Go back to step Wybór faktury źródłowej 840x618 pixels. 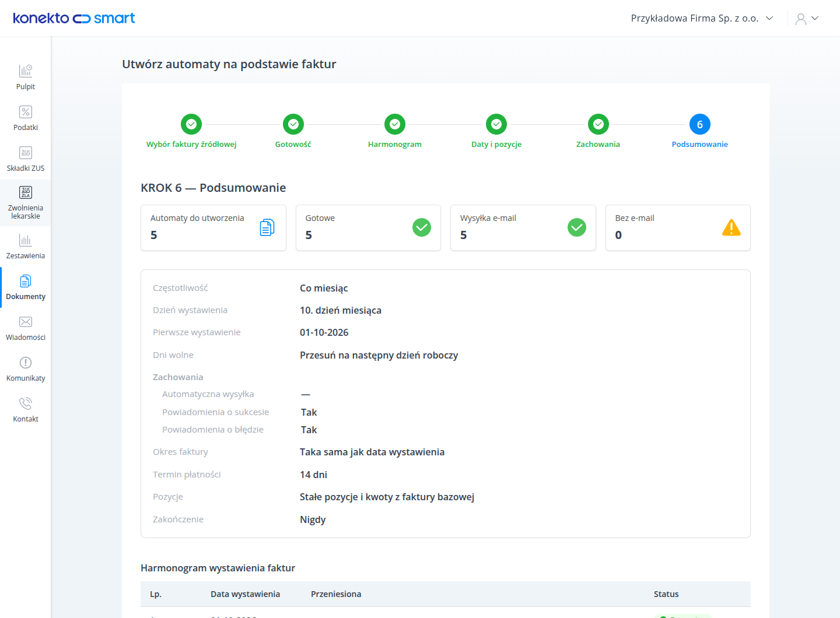point(191,124)
